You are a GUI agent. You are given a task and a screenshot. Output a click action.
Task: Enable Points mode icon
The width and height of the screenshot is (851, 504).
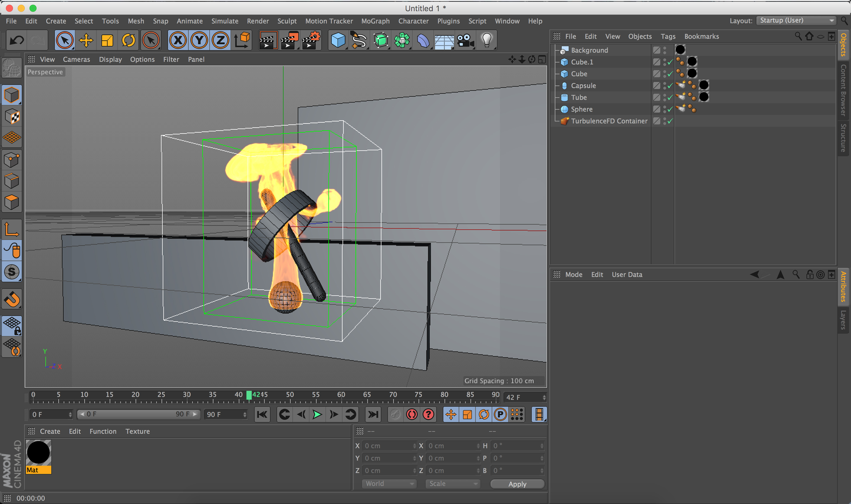point(12,160)
